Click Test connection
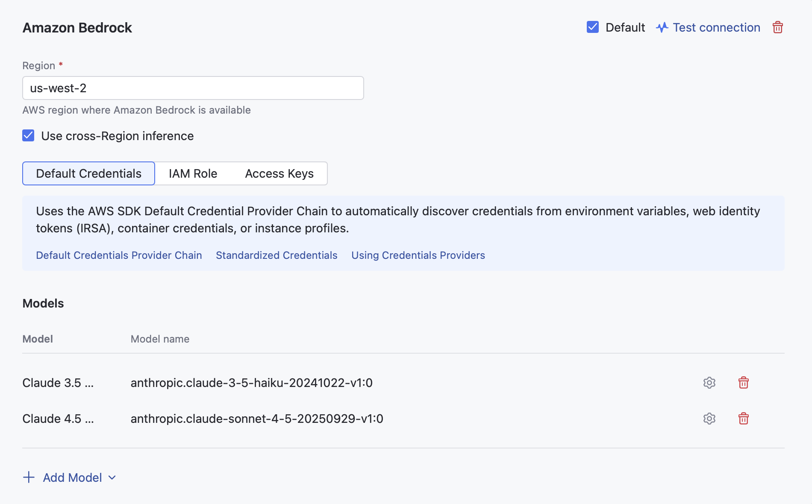This screenshot has width=812, height=504. 716,27
